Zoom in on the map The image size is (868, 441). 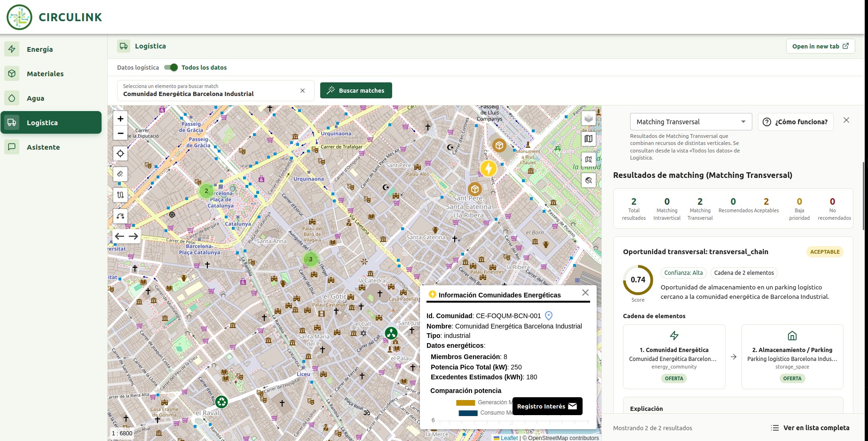pos(120,119)
